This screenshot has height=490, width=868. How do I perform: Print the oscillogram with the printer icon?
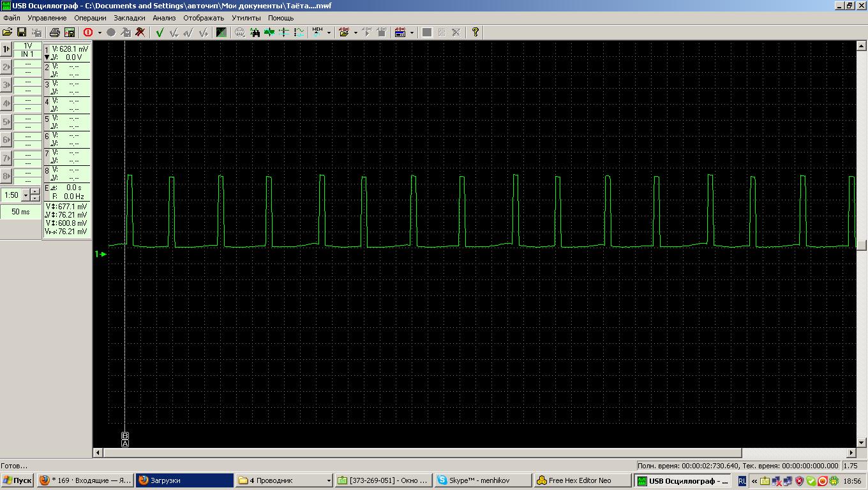[55, 32]
